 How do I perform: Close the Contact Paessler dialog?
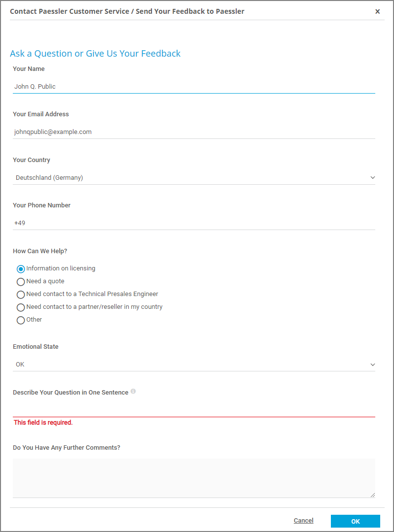coord(377,11)
